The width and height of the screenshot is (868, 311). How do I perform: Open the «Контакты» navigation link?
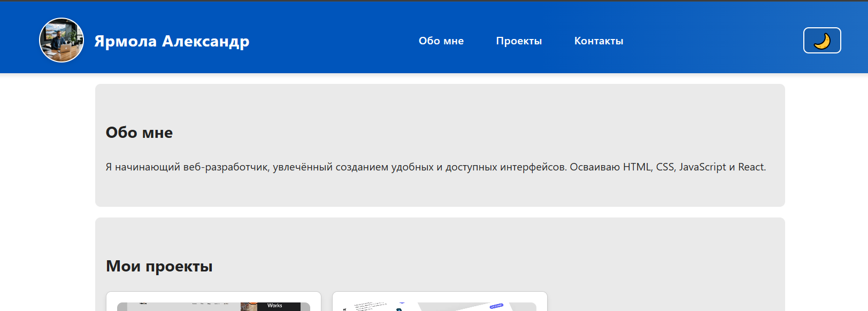[x=599, y=41]
